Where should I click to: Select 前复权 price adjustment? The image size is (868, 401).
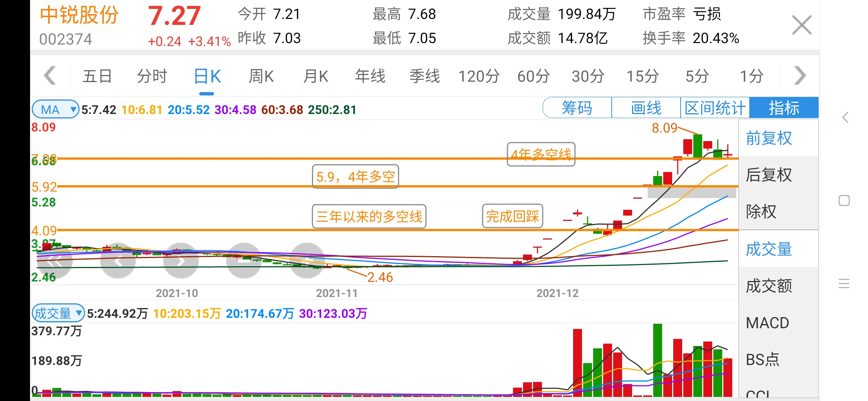[x=779, y=138]
